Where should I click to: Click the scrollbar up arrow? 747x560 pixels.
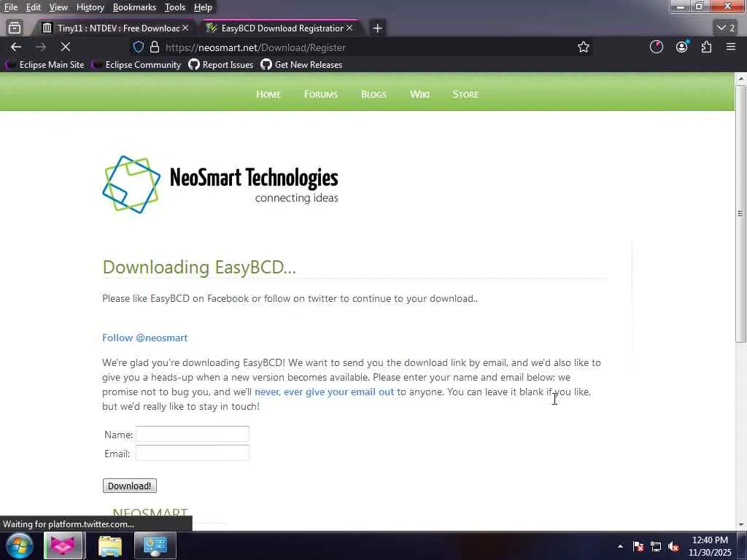tap(740, 78)
